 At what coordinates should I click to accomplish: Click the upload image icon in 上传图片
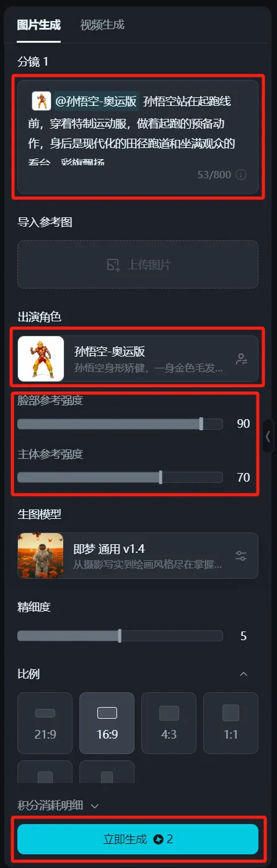[113, 265]
